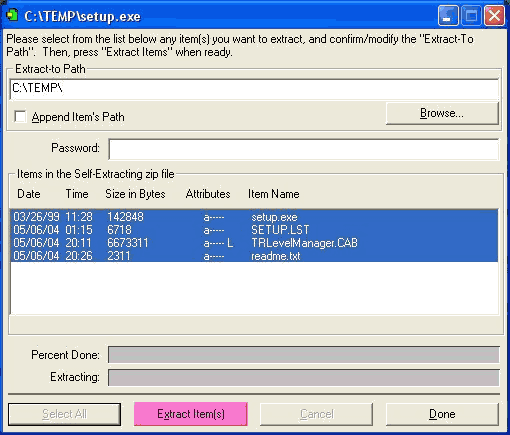This screenshot has height=435, width=510.
Task: Click the Extract Item(s) button
Action: coord(191,414)
